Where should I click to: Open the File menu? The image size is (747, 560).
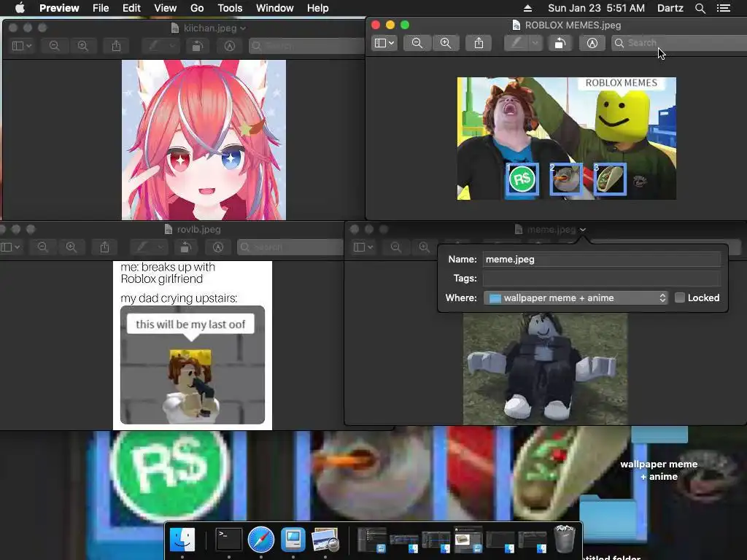(101, 8)
